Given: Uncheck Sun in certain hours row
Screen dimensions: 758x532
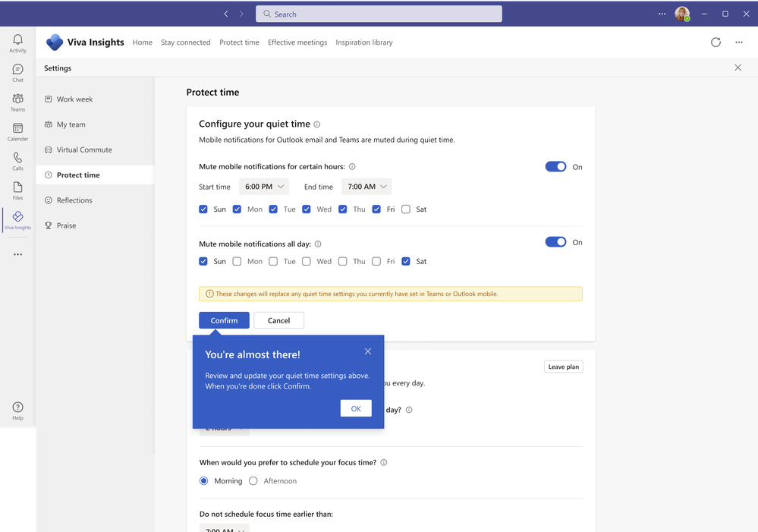Looking at the screenshot, I should coord(203,209).
